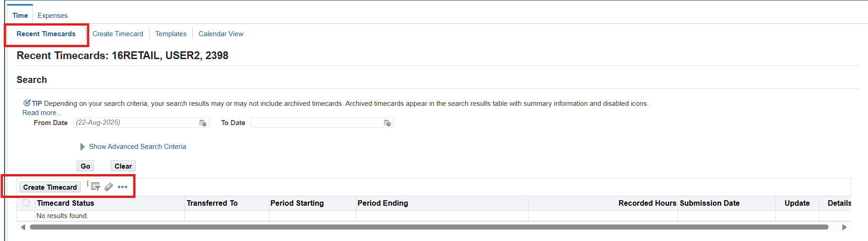Click the scroll-left arrow below table
The height and width of the screenshot is (241, 868).
click(23, 227)
